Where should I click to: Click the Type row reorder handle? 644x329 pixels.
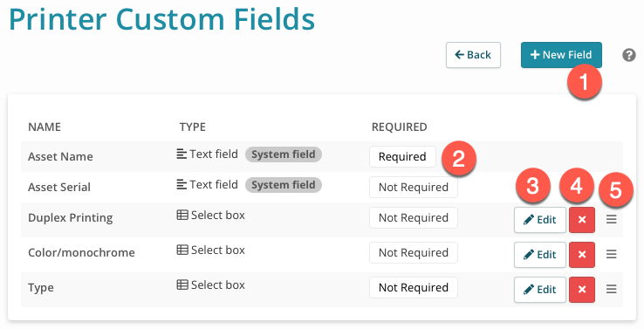(x=611, y=290)
